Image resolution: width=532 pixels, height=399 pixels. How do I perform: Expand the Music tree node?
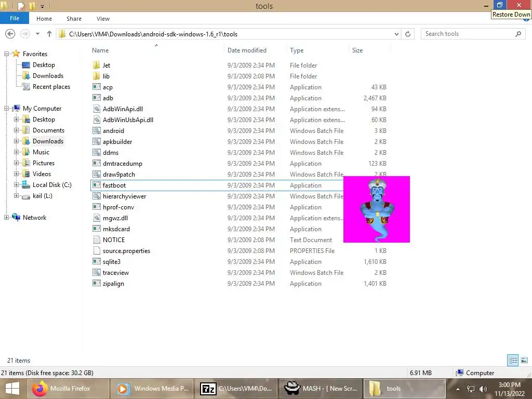pyautogui.click(x=16, y=152)
